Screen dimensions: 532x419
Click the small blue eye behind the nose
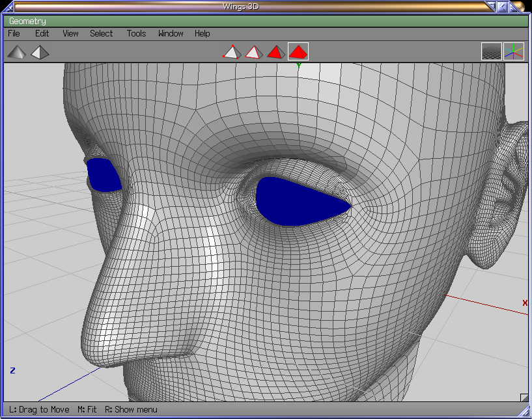pos(104,175)
